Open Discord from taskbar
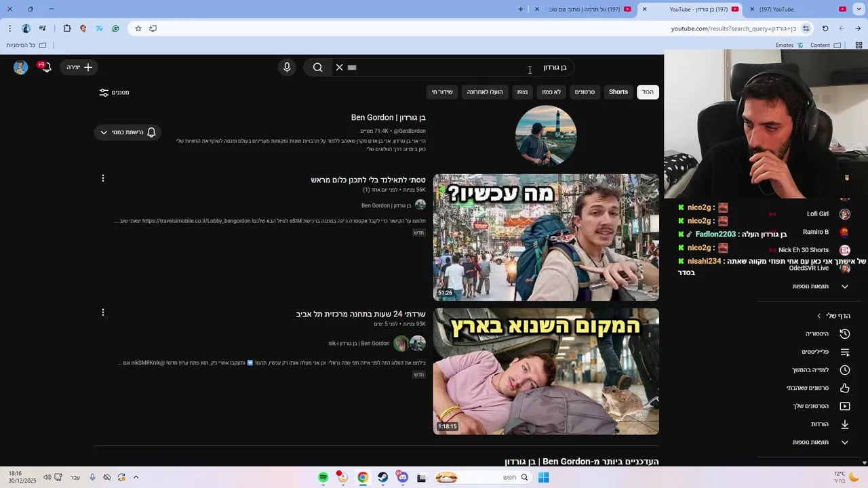Viewport: 868px width, 488px height. coord(403,477)
